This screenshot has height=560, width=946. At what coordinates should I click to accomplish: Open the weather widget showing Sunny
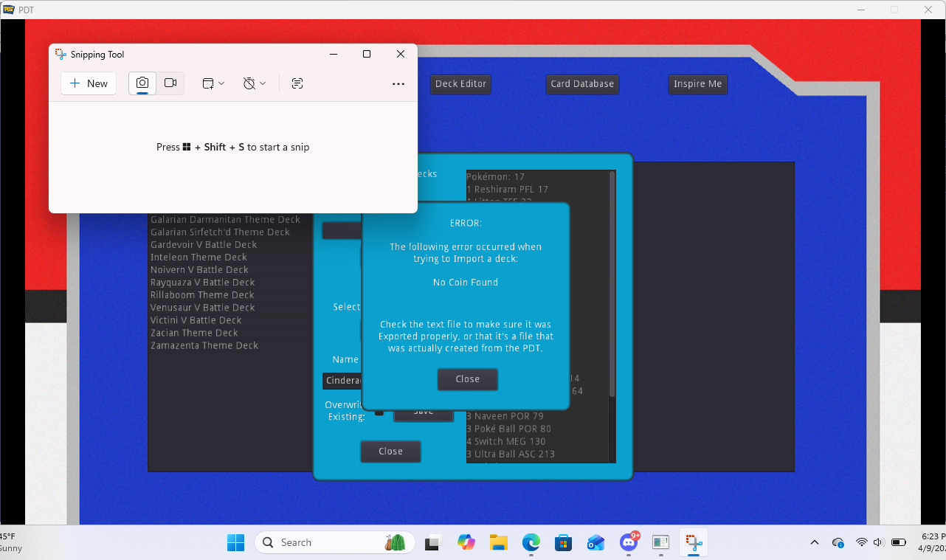12,542
